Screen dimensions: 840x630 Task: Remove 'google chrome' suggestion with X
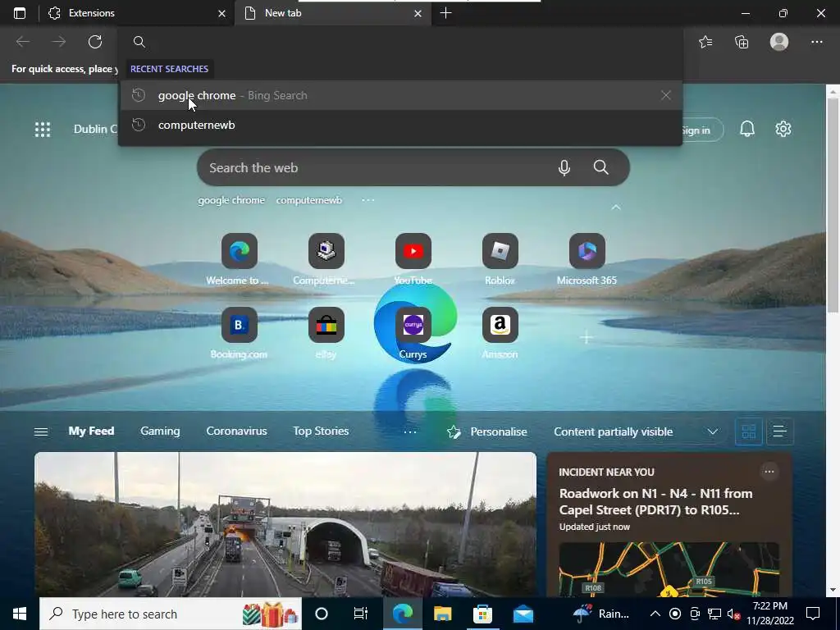(666, 95)
